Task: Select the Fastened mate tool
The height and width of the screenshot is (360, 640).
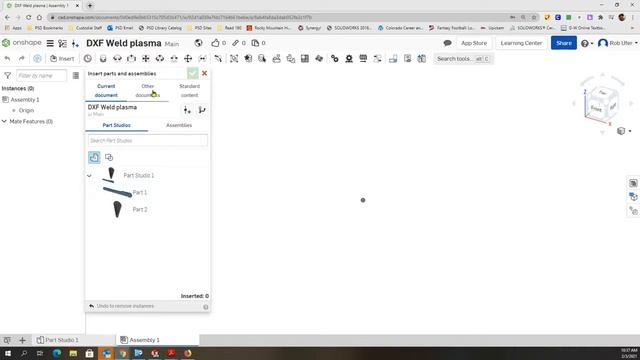Action: [x=103, y=59]
